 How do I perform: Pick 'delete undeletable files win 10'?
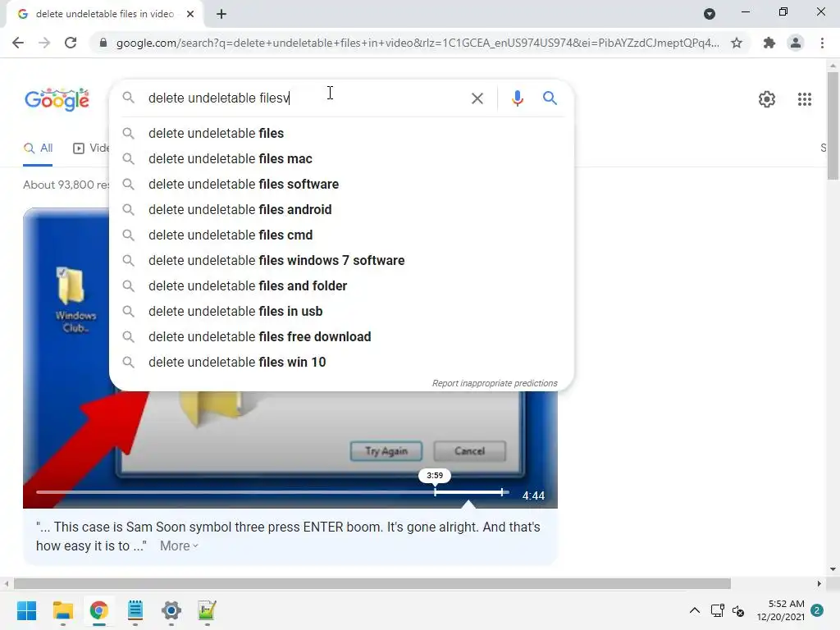[341, 362]
